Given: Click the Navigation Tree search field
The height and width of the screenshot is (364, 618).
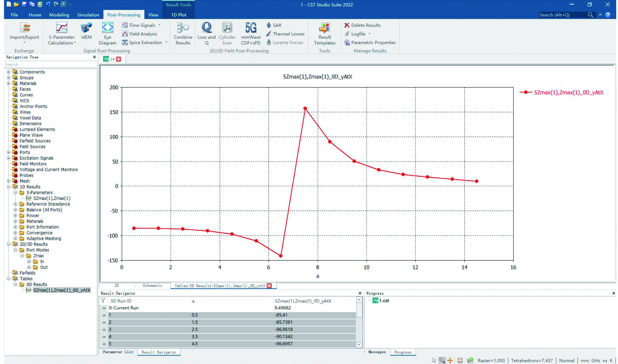Looking at the screenshot, I should pyautogui.click(x=50, y=64).
